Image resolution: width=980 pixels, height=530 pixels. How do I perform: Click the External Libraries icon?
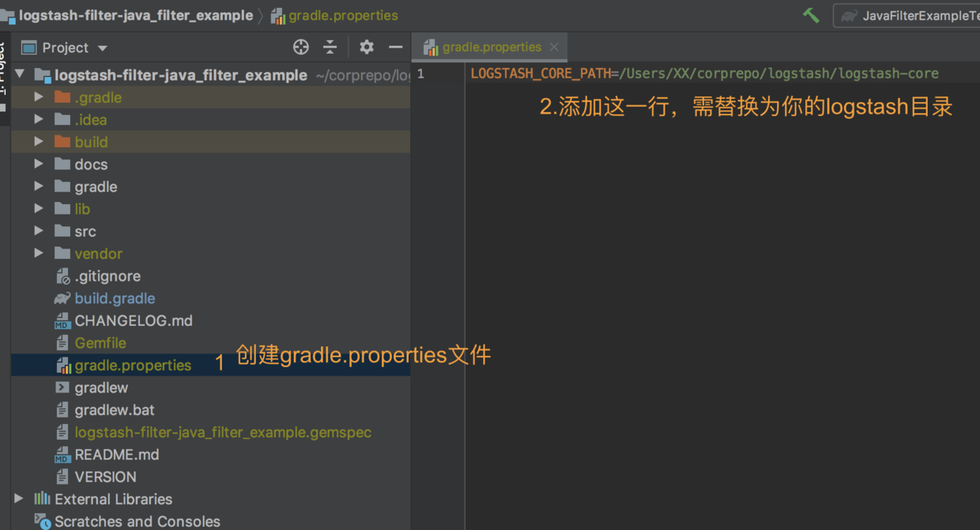42,498
